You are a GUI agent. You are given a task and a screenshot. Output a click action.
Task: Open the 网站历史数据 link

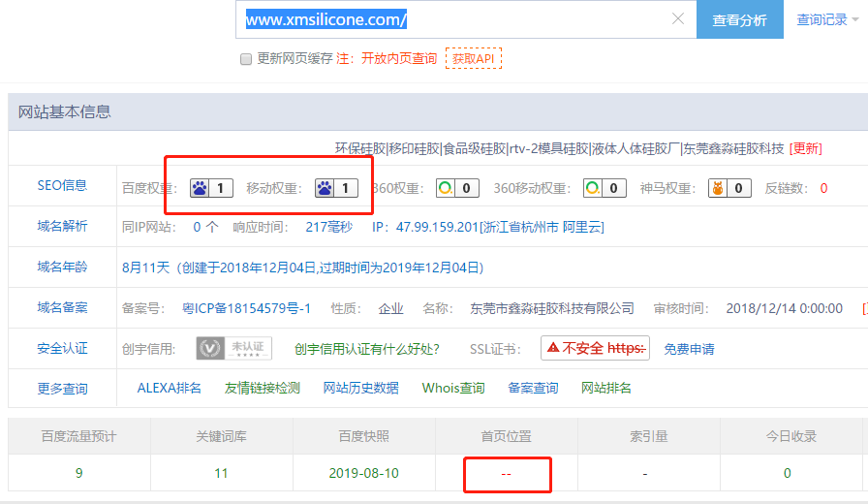tap(361, 389)
